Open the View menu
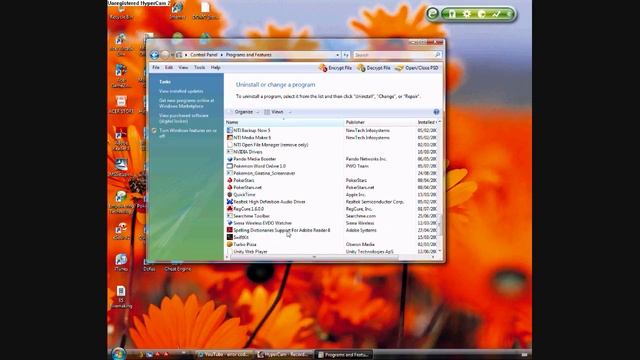Image resolution: width=640 pixels, height=360 pixels. [x=183, y=68]
